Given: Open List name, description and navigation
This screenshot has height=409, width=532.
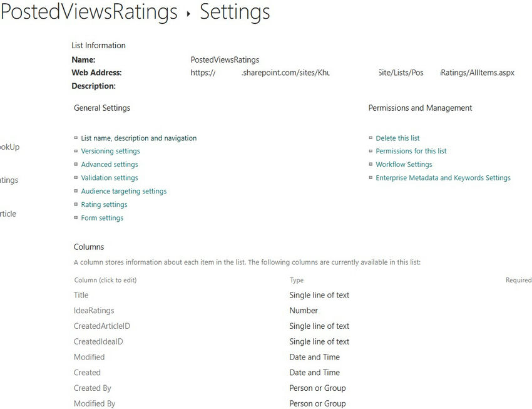Looking at the screenshot, I should pos(138,138).
